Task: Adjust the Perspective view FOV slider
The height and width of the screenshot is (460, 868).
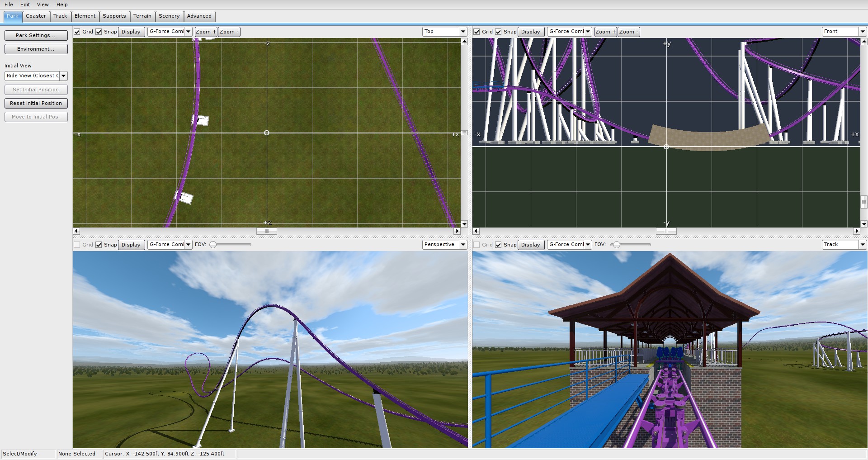Action: (213, 245)
